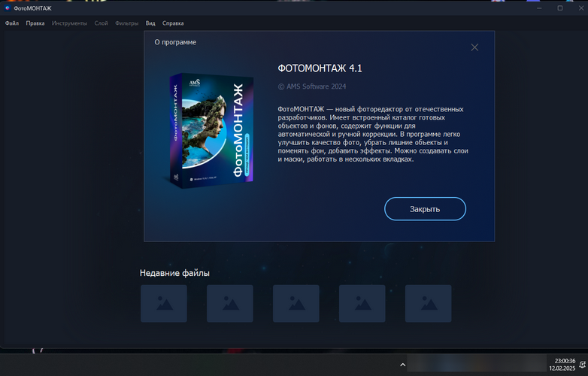Click the ФОТОМОНТАЖ 4.1 heading
588x376 pixels.
(320, 68)
